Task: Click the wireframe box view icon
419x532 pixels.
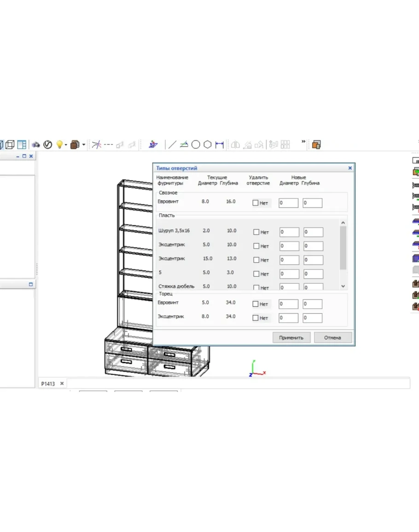Action: pyautogui.click(x=10, y=145)
